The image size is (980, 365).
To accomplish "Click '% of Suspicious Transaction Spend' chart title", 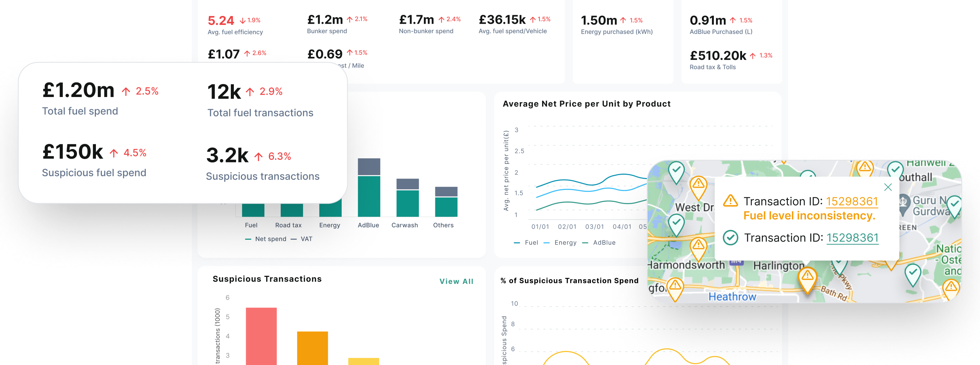I will pos(569,281).
